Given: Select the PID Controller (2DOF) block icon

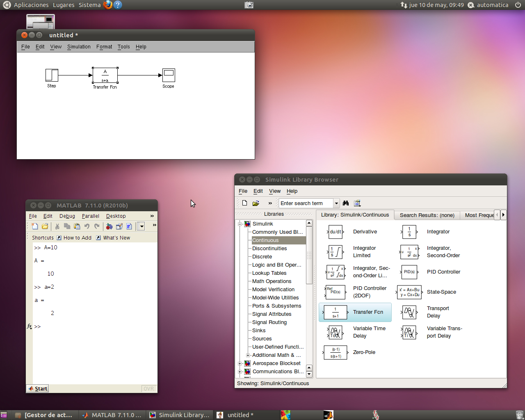Looking at the screenshot, I should [336, 292].
